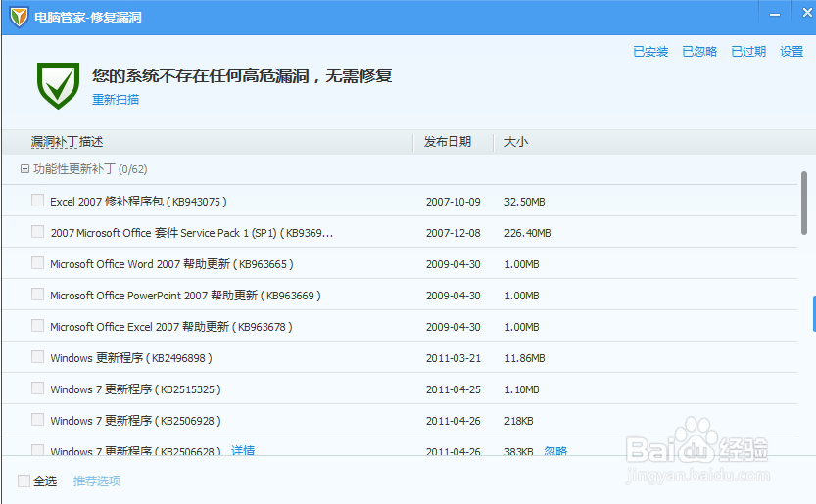Screen dimensions: 816x504
Task: Select the 32.50MB size cell
Action: [525, 202]
